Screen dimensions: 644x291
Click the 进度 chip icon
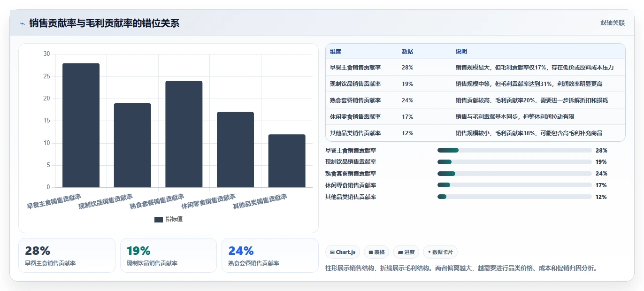coord(400,253)
